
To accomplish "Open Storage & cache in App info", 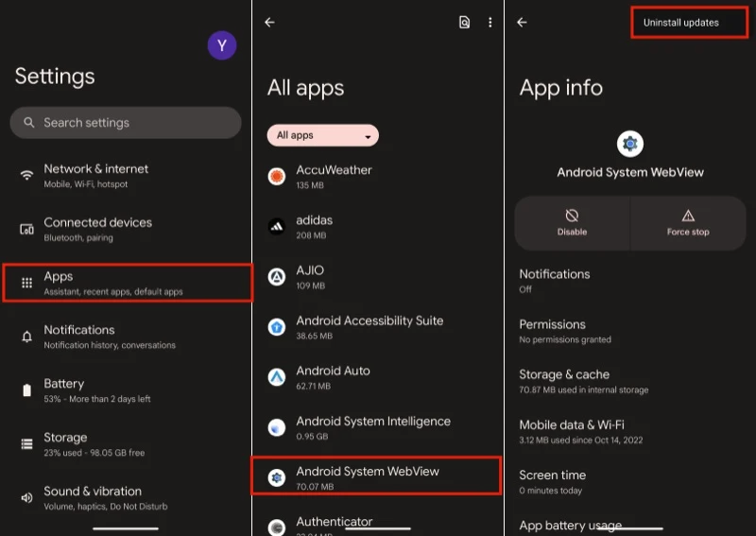I will pos(630,381).
